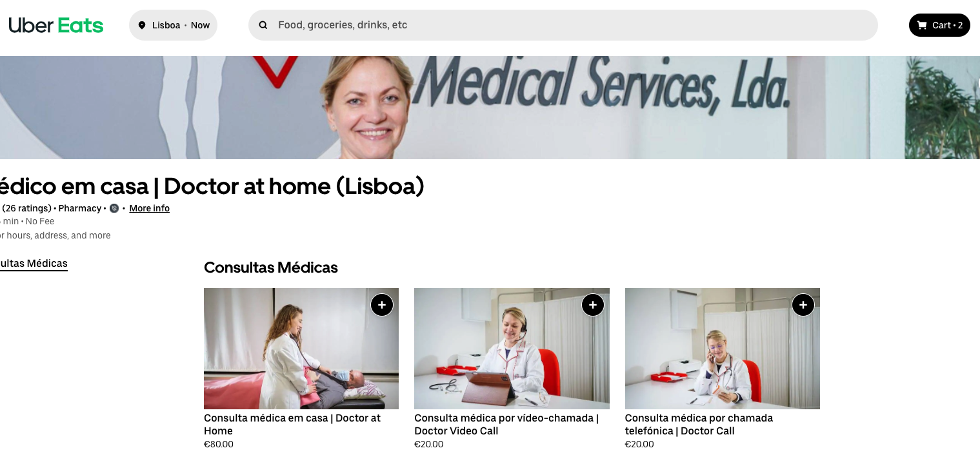Image resolution: width=980 pixels, height=466 pixels.
Task: Click the location pin icon beside Lisboa
Action: (142, 25)
